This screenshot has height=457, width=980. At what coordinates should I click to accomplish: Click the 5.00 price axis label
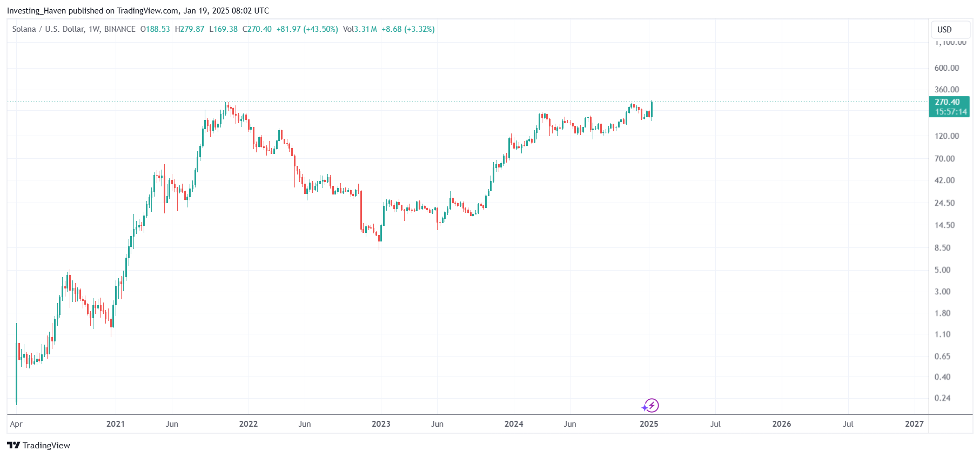coord(942,270)
